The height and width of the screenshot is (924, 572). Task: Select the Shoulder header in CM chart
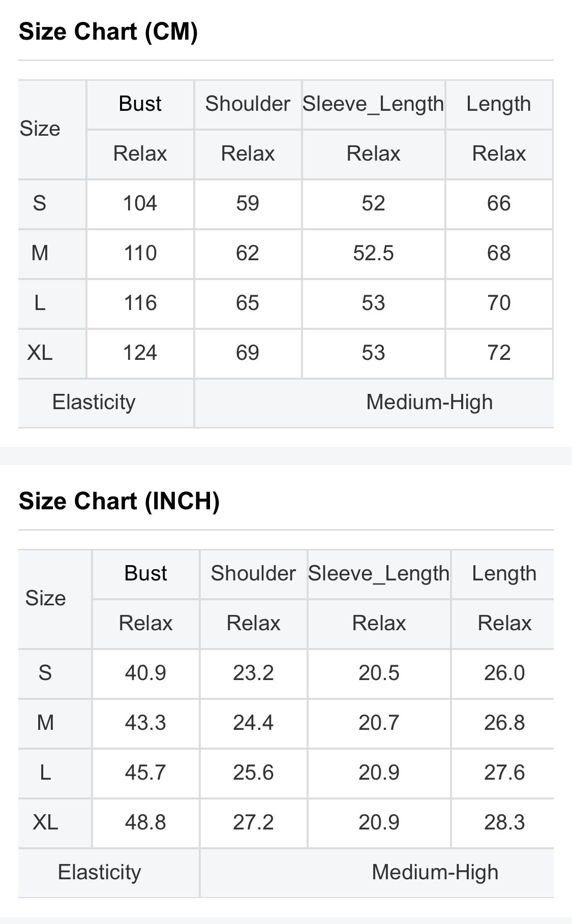coord(248,104)
